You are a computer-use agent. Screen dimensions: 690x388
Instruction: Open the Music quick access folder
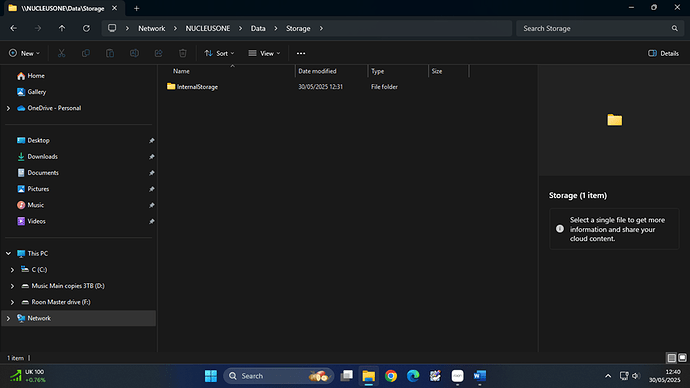click(x=30, y=205)
